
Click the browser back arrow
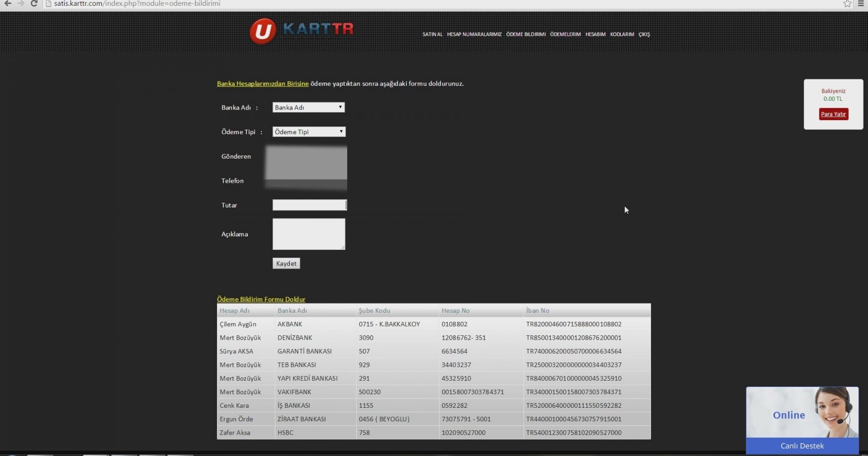coord(8,3)
